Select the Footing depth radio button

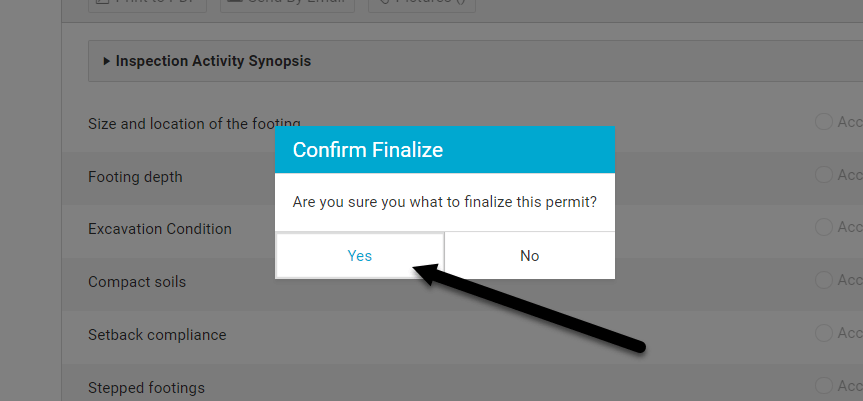(823, 174)
